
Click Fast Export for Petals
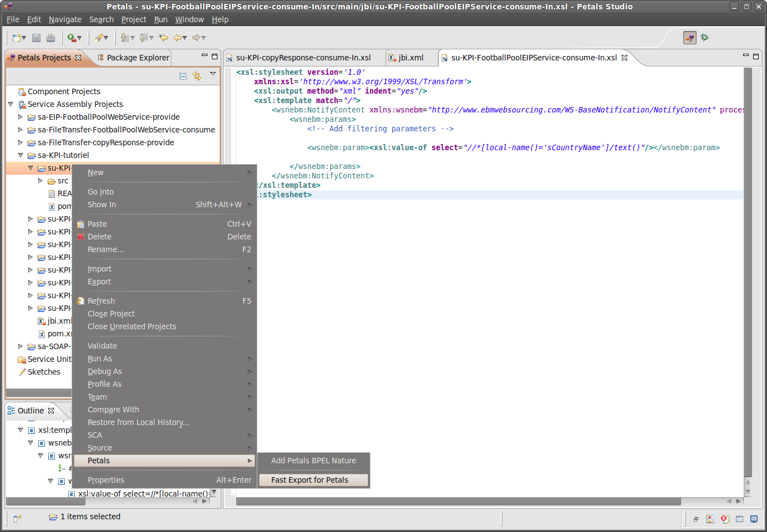tap(309, 480)
